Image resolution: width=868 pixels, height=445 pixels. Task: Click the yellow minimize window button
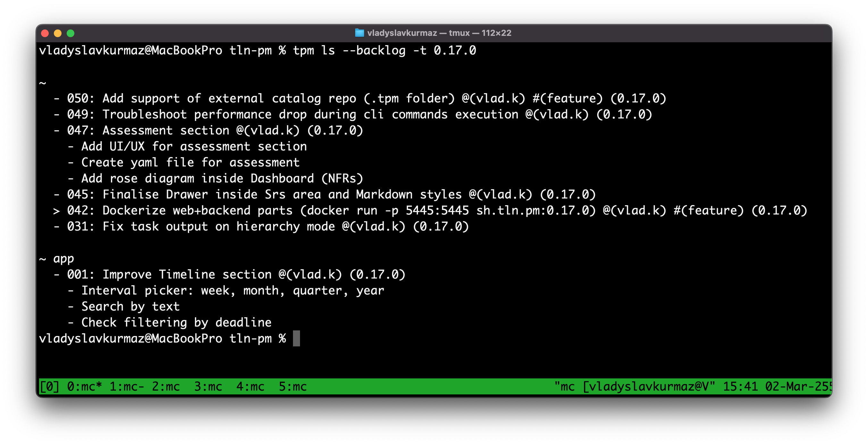(58, 33)
